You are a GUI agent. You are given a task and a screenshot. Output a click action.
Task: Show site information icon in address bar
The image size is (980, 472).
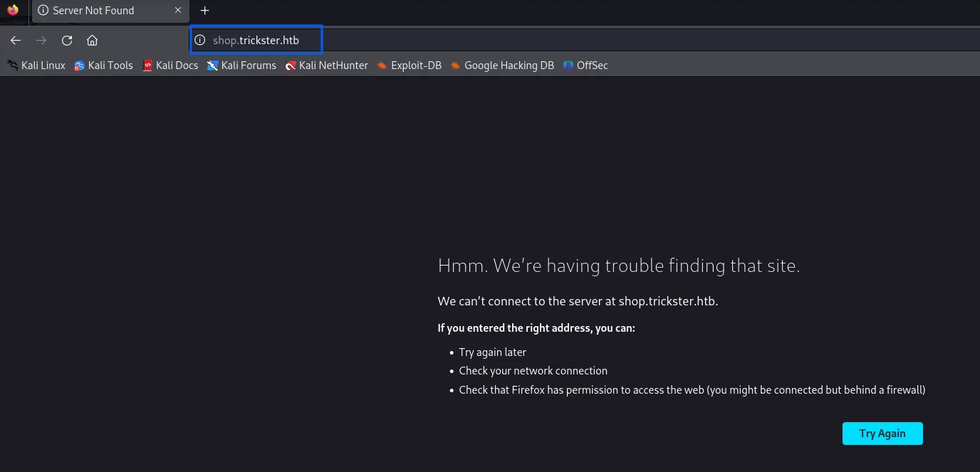click(200, 41)
